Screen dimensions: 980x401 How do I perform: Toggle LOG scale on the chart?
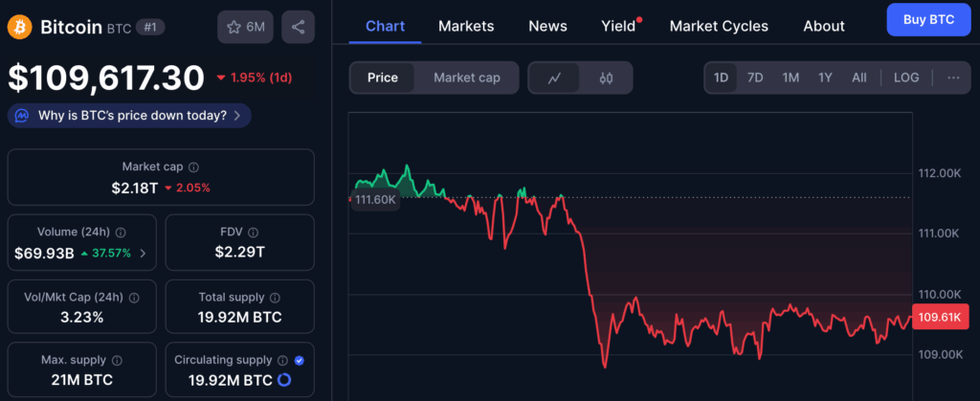pyautogui.click(x=905, y=78)
